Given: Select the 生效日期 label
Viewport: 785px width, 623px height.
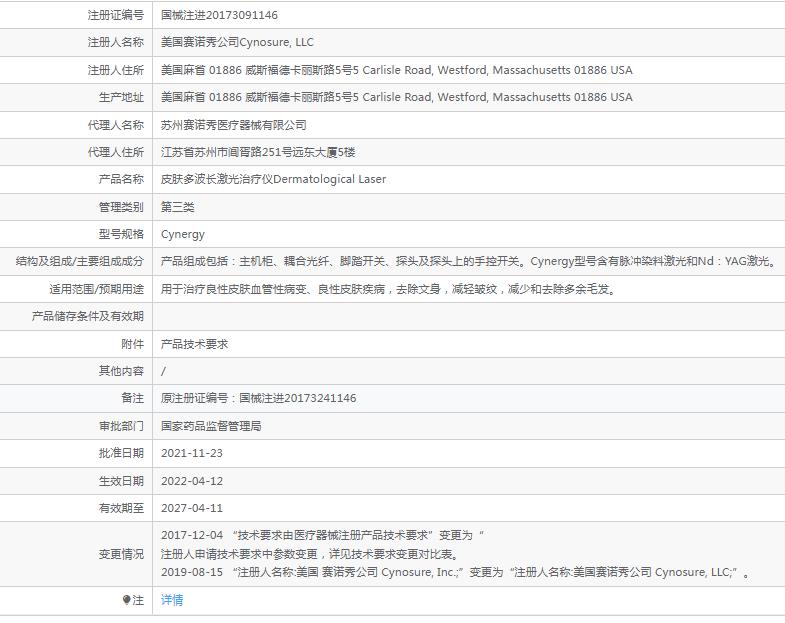Looking at the screenshot, I should tap(121, 481).
